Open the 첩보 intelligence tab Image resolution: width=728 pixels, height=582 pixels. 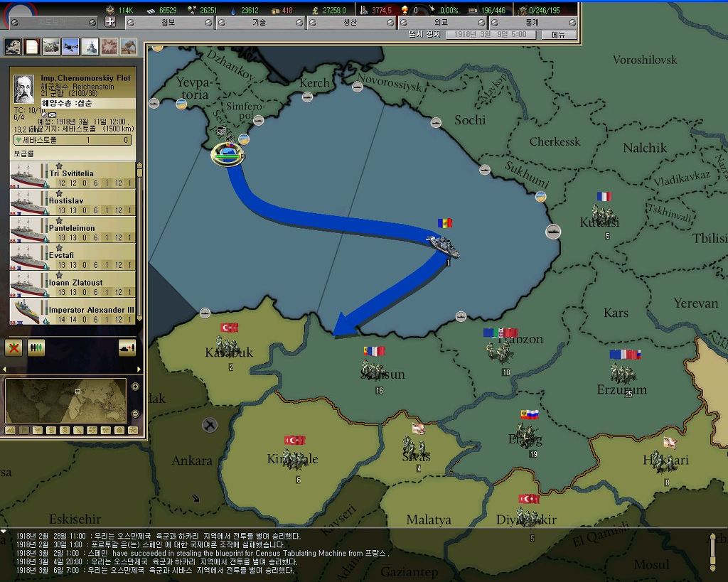pos(168,22)
